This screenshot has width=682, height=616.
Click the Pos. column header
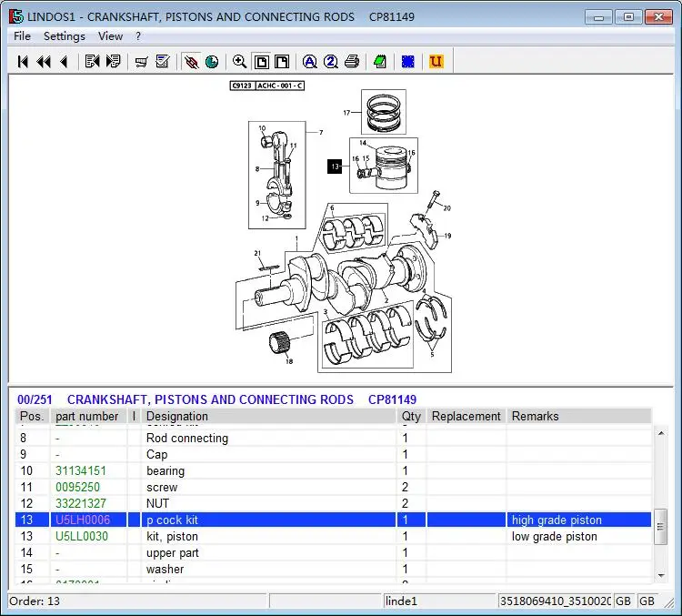click(32, 416)
